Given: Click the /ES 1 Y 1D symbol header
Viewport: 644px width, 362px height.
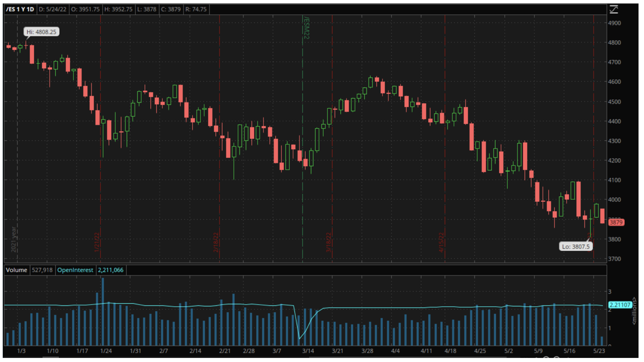Looking at the screenshot, I should click(20, 9).
